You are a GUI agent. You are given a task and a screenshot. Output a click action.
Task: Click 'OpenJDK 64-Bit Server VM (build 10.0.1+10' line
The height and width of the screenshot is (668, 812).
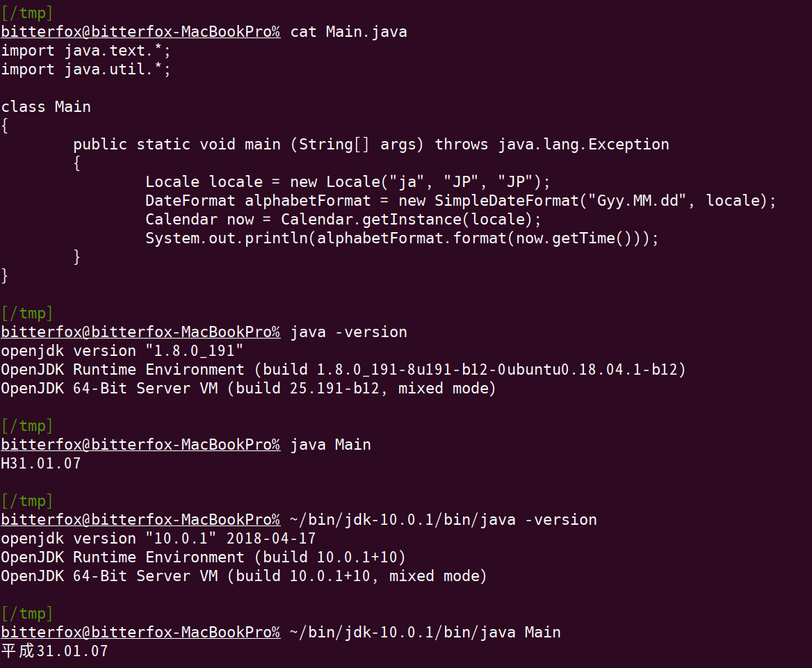(243, 576)
